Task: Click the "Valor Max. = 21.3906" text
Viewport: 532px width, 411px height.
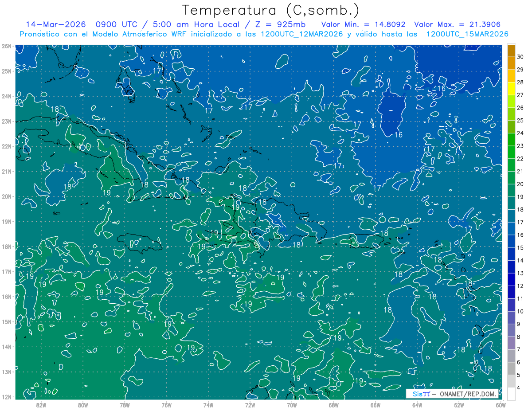Action: (x=458, y=24)
